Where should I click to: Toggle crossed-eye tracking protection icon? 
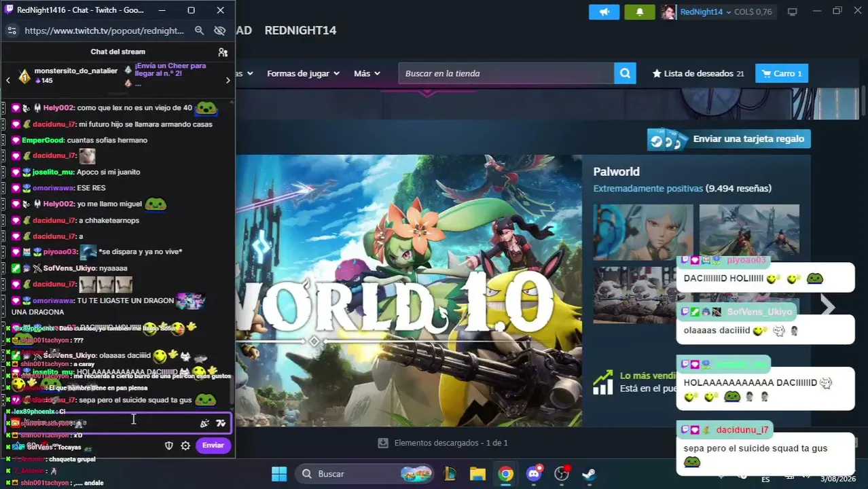point(219,31)
